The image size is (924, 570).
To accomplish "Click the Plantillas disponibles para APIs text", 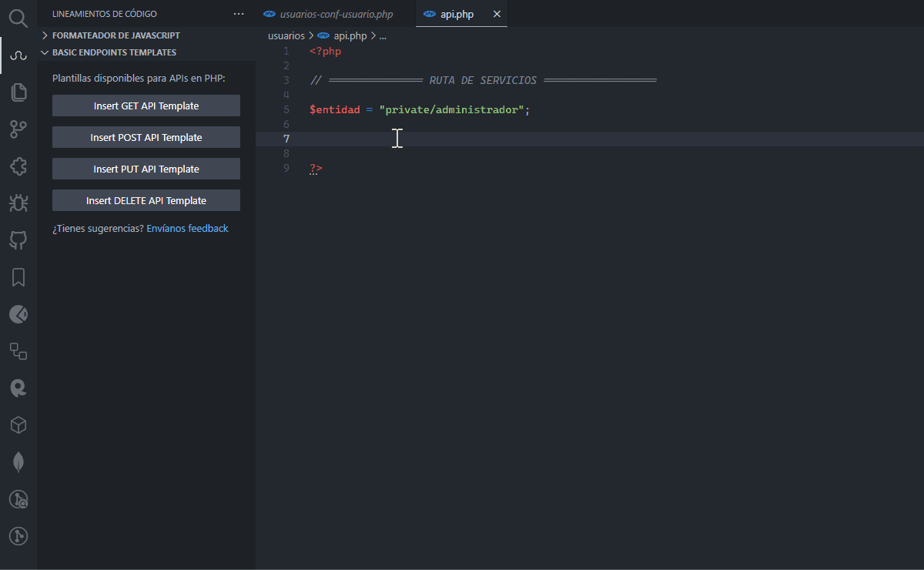I will (x=139, y=78).
